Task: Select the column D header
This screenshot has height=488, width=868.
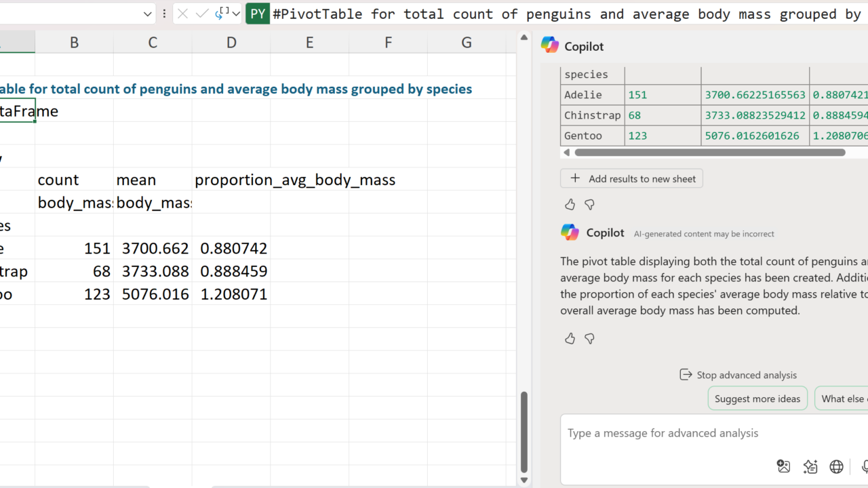Action: [231, 43]
